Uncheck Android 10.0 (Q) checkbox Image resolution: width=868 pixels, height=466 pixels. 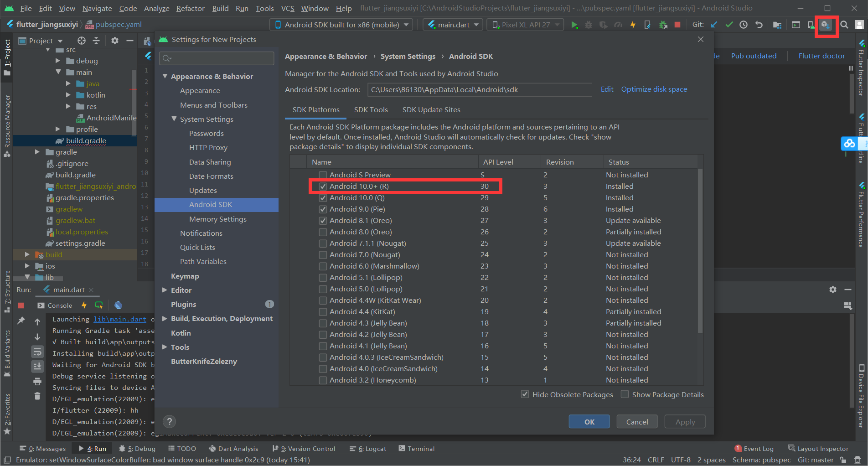tap(323, 197)
